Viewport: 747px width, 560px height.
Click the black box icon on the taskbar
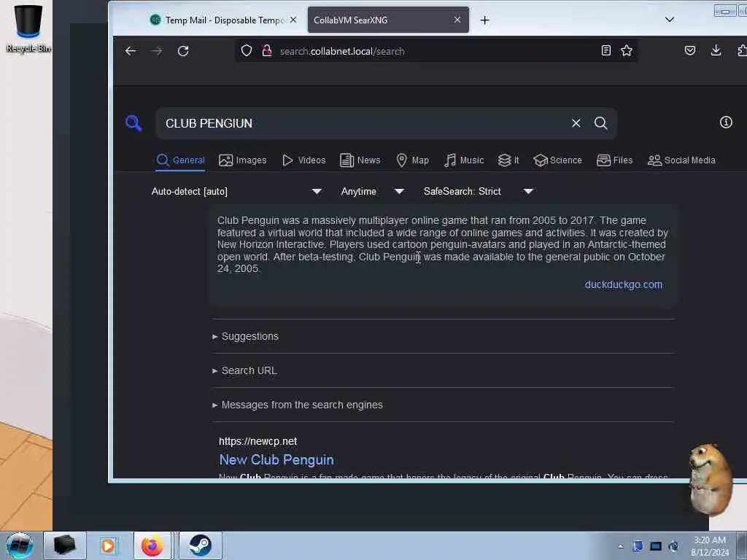[x=65, y=545]
